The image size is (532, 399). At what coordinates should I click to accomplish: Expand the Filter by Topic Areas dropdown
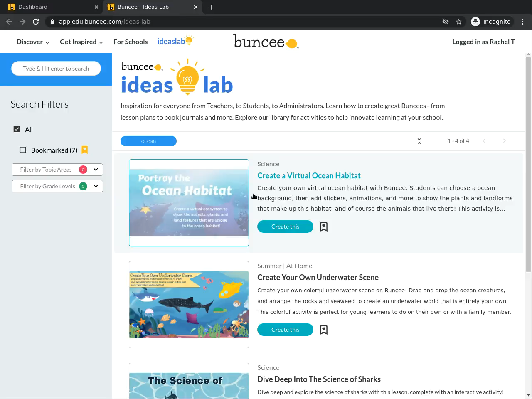coord(57,170)
